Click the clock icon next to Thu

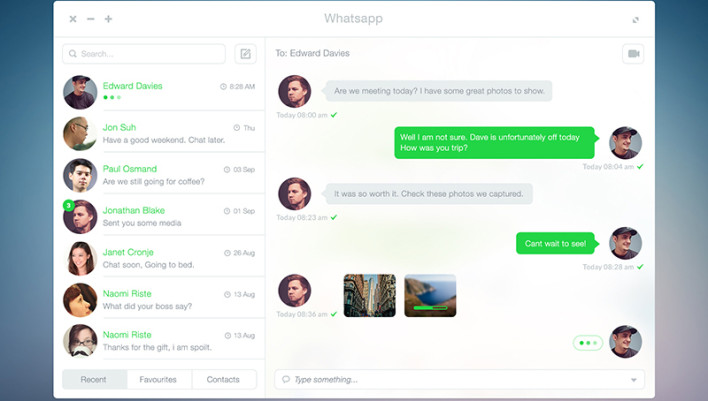pyautogui.click(x=237, y=128)
